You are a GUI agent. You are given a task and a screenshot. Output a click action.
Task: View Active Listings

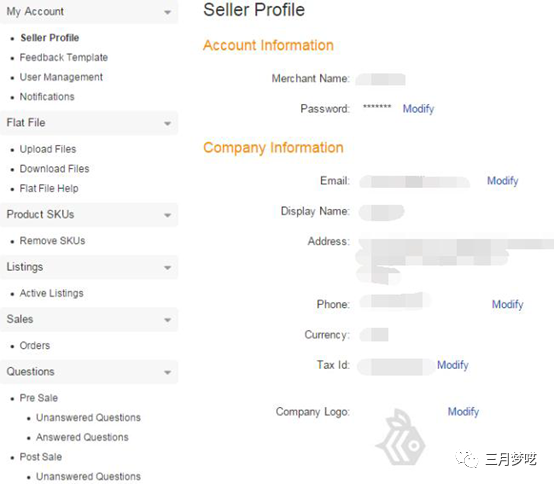point(52,293)
